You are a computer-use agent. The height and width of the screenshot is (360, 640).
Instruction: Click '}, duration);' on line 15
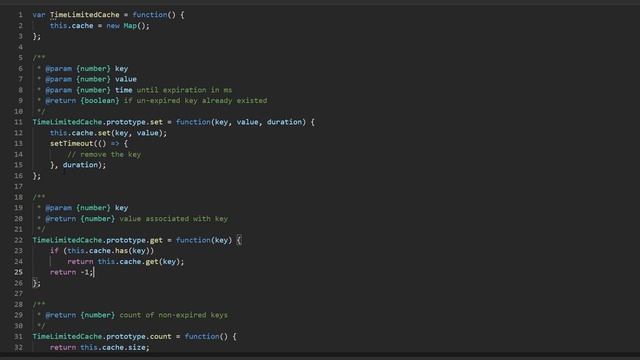click(x=78, y=165)
